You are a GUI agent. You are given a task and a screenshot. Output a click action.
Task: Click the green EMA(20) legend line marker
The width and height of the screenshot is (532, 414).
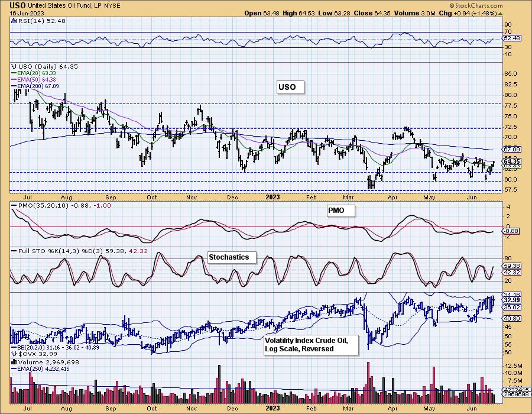click(x=14, y=73)
